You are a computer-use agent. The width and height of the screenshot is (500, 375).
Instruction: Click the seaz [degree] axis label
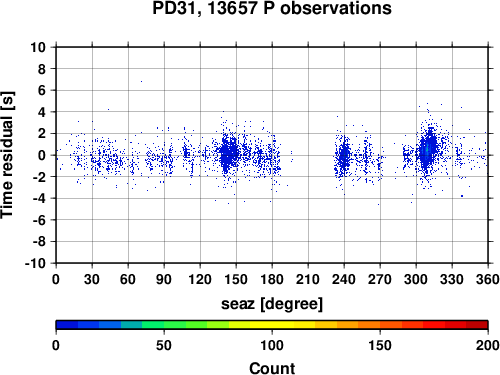tap(272, 304)
